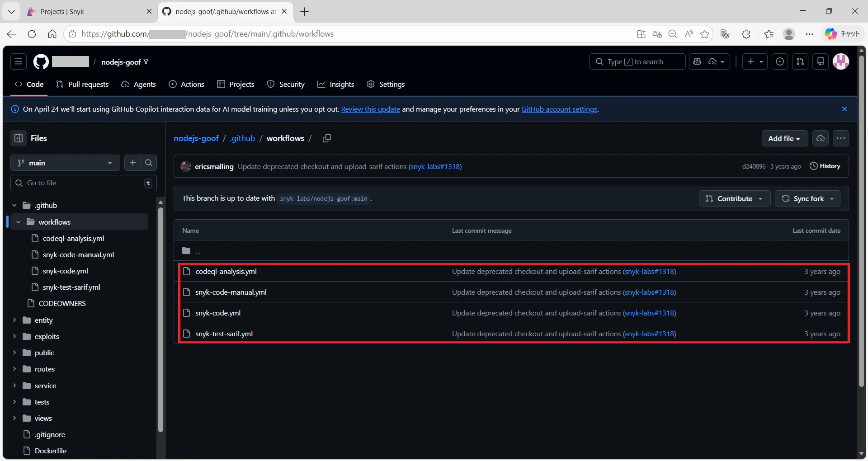Expand the routes folder

click(x=14, y=369)
